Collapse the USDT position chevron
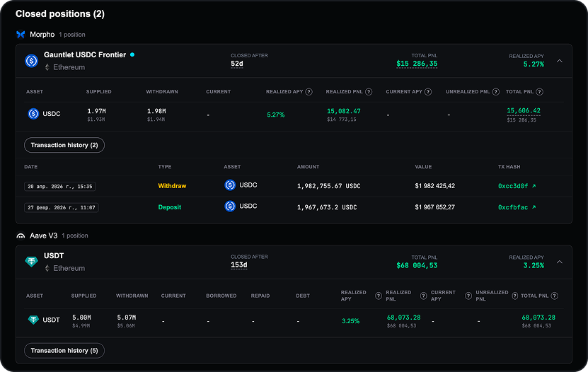The image size is (588, 372). (560, 262)
